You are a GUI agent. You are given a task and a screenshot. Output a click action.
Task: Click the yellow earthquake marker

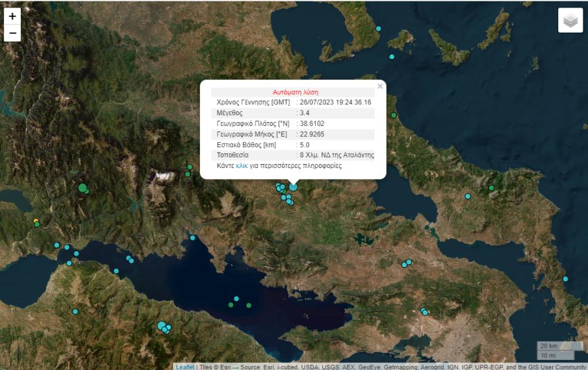point(36,221)
